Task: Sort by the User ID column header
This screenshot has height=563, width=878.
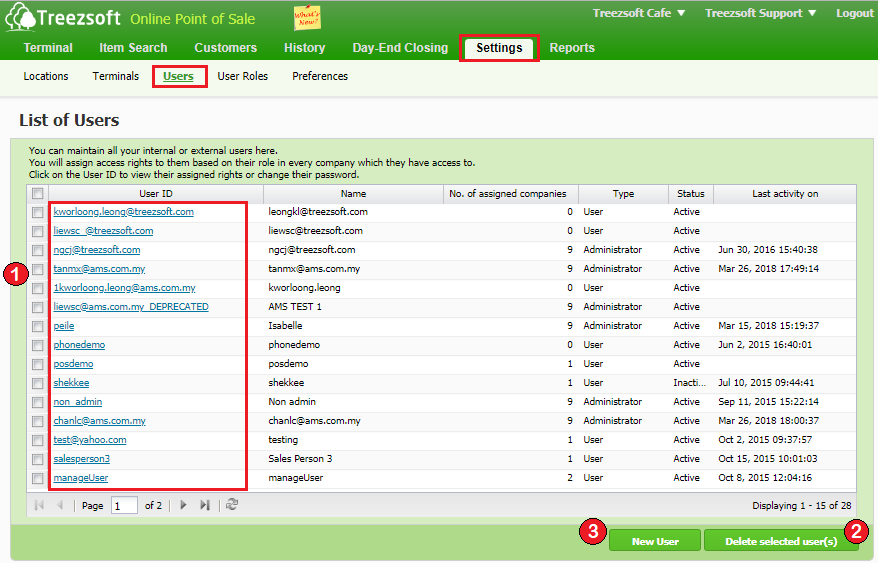Action: click(x=156, y=194)
